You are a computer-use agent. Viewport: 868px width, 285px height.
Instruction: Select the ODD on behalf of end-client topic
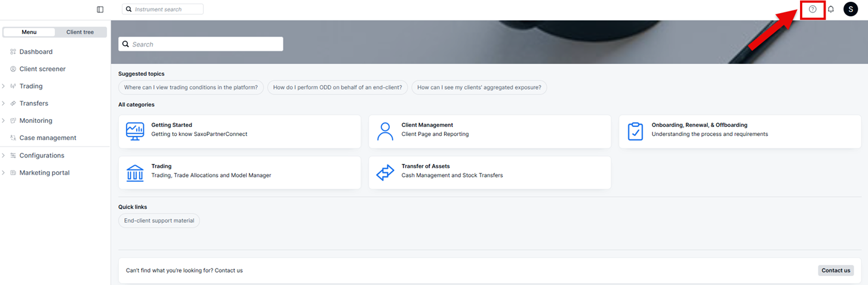pos(337,88)
